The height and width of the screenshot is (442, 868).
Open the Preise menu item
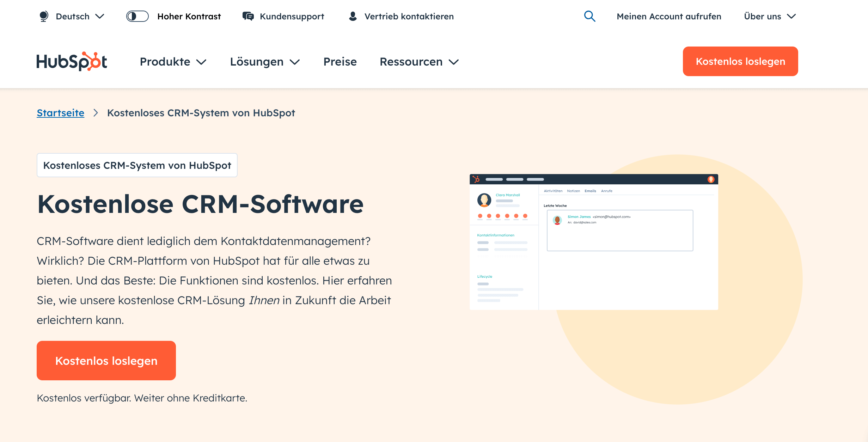click(x=340, y=62)
